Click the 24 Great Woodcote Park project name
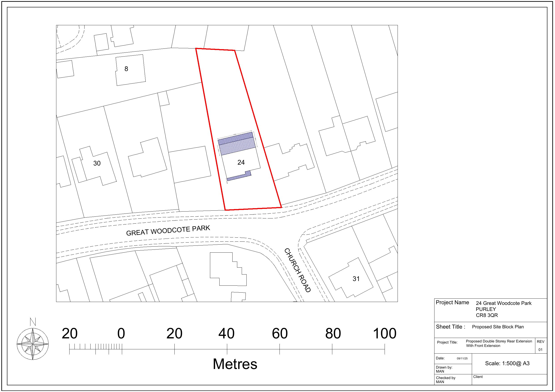 pyautogui.click(x=504, y=303)
